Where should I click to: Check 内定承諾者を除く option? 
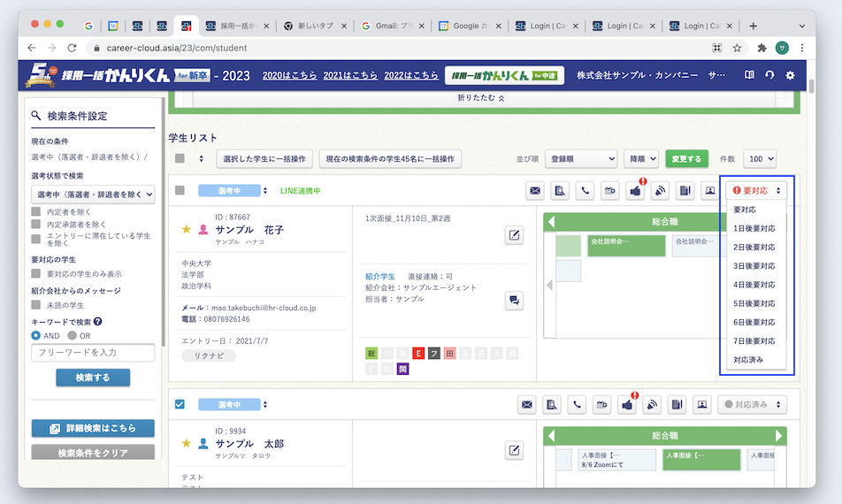click(x=36, y=224)
